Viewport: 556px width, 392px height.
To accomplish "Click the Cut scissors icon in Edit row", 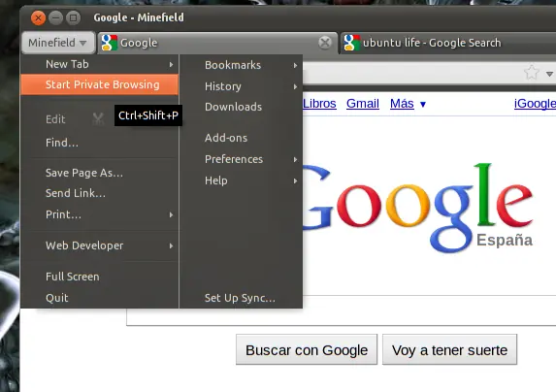I will (x=98, y=119).
